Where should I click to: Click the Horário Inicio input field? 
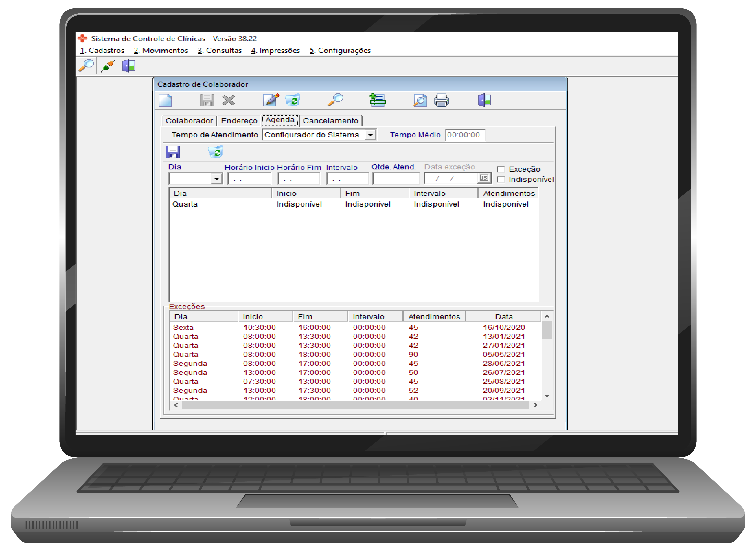tap(249, 179)
